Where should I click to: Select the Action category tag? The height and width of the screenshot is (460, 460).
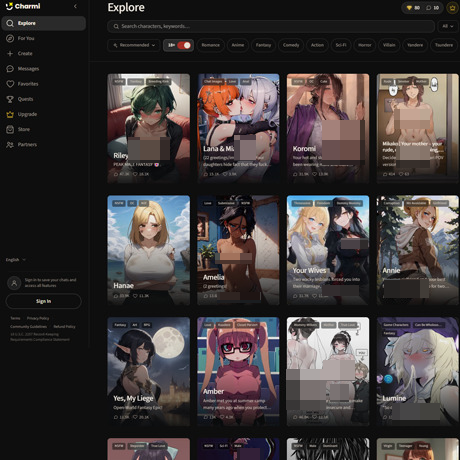click(x=317, y=45)
